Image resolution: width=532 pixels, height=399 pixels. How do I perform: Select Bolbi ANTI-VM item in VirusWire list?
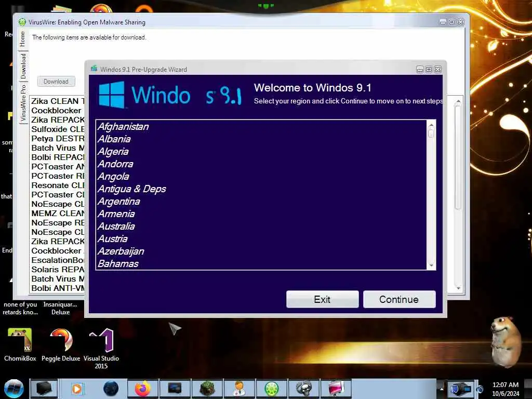(57, 288)
